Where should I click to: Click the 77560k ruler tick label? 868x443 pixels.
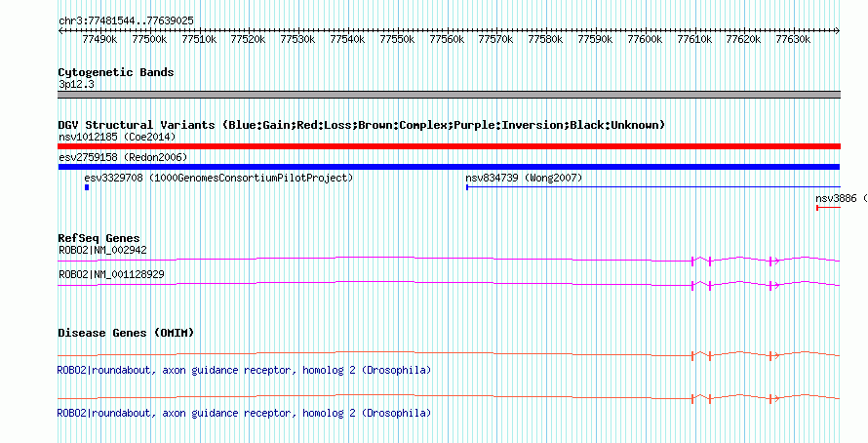pos(447,40)
